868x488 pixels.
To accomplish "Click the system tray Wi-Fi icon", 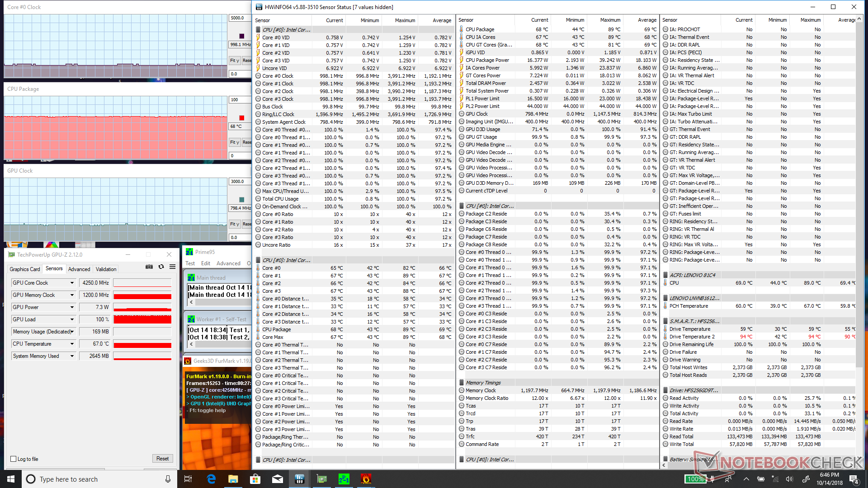I will (775, 479).
